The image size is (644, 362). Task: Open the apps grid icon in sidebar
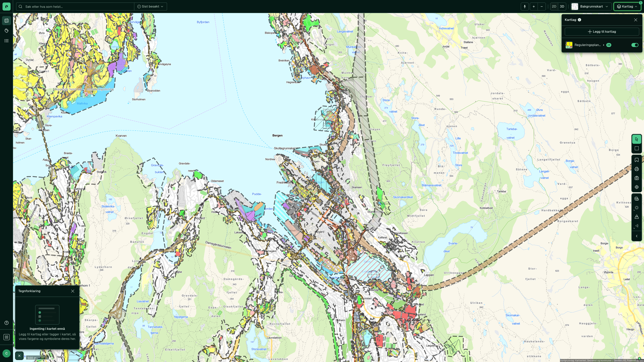[7, 337]
